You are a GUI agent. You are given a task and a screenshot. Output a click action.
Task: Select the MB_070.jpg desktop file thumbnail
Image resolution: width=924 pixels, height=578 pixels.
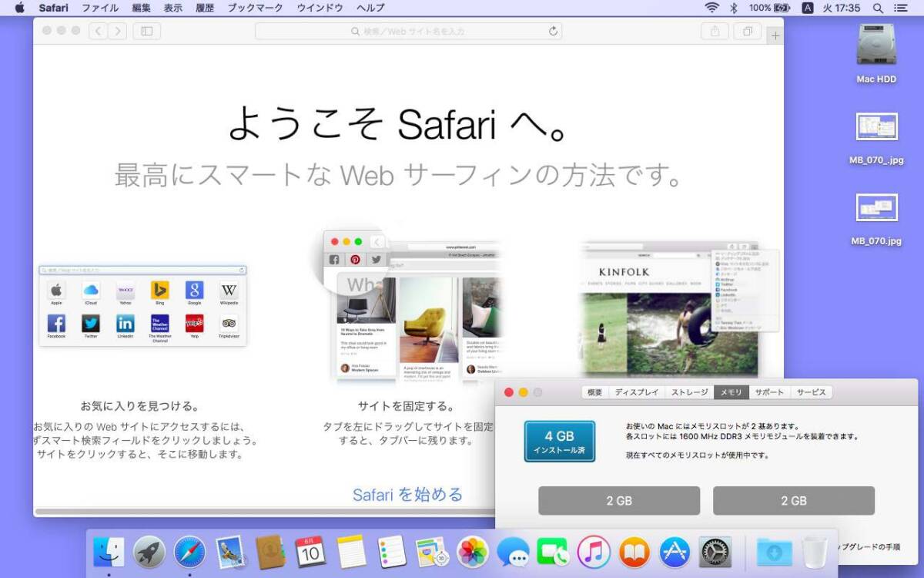click(876, 208)
